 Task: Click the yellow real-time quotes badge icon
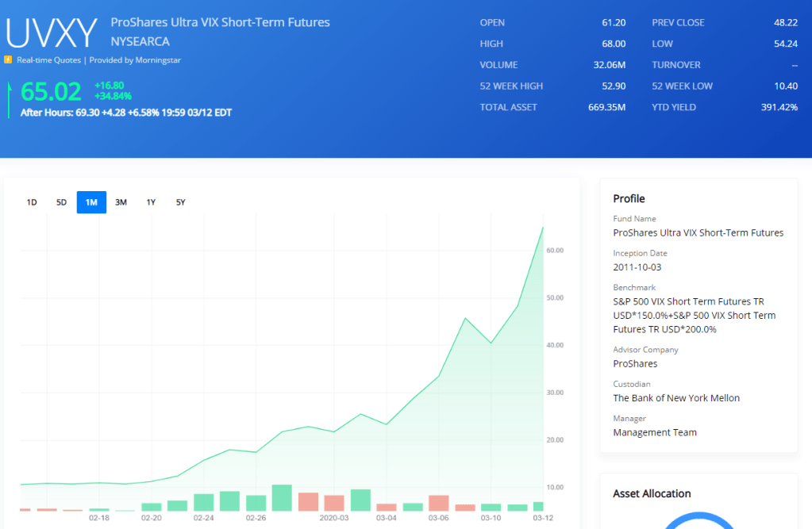click(8, 59)
